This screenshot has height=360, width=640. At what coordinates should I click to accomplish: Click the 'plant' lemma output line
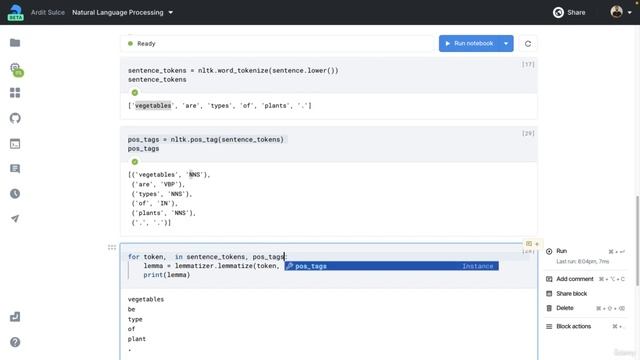137,339
